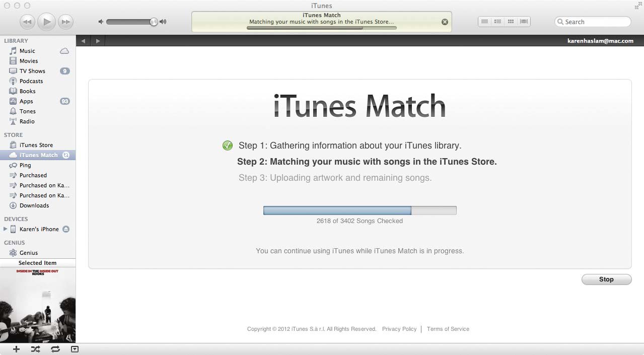Viewport: 644px width, 355px height.
Task: Click the Search field
Action: (x=593, y=22)
